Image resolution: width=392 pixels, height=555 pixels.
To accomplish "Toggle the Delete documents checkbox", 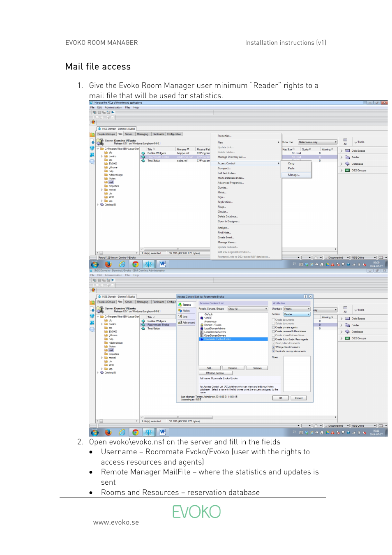I will (273, 324).
